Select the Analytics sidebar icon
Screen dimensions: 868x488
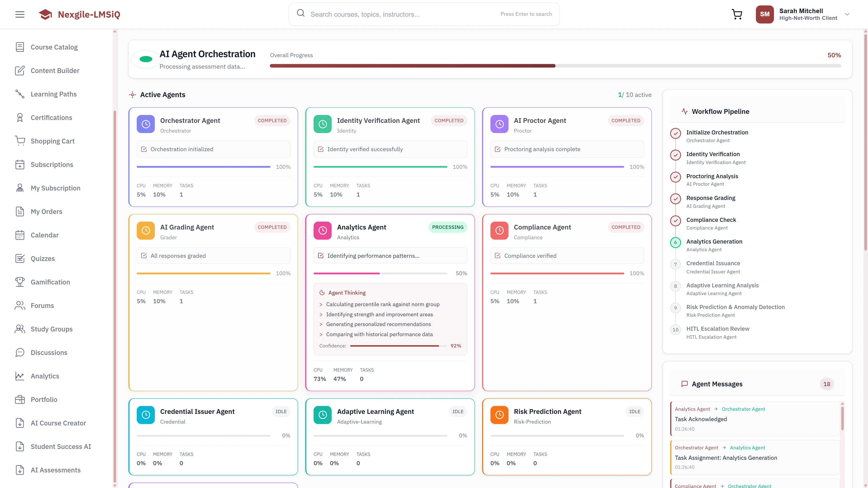point(20,376)
